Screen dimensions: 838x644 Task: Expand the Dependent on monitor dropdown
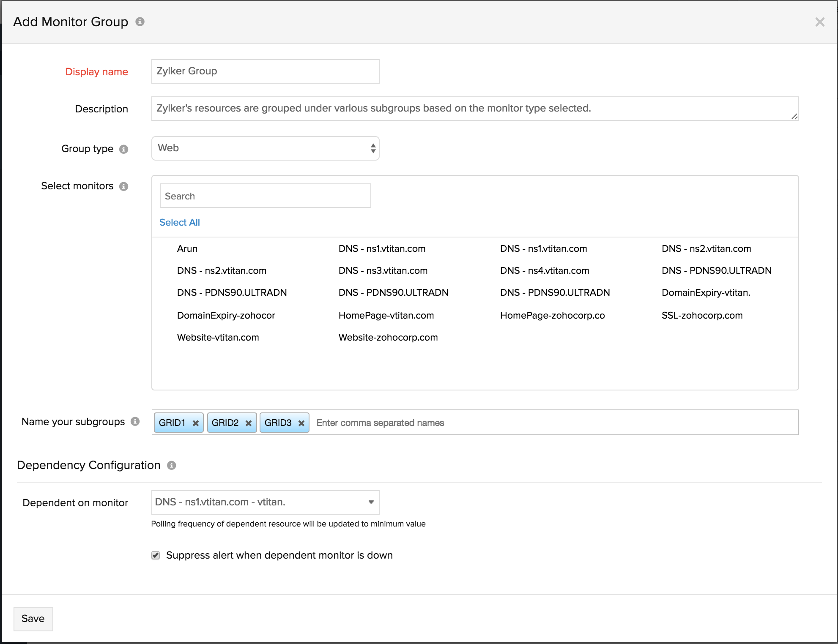265,502
